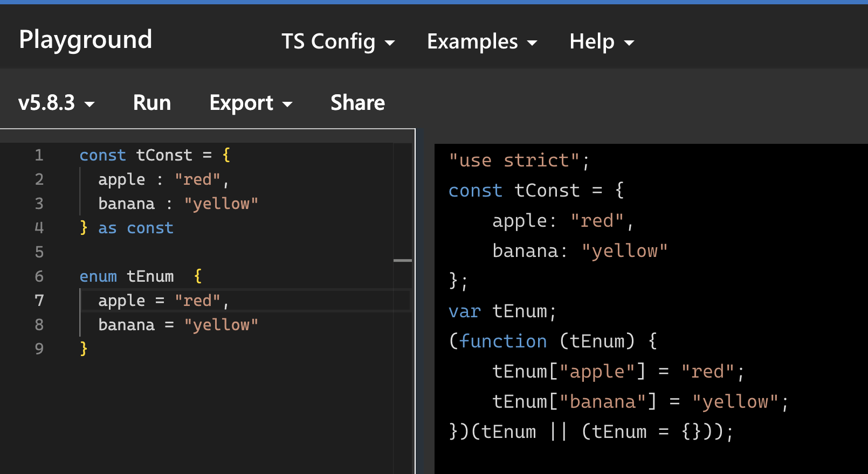868x474 pixels.
Task: Run the code with Run button
Action: pyautogui.click(x=152, y=103)
